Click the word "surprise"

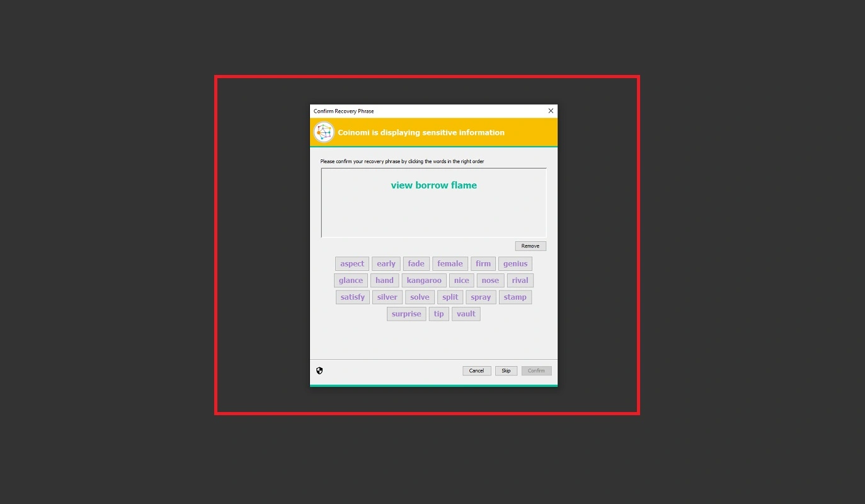[406, 314]
